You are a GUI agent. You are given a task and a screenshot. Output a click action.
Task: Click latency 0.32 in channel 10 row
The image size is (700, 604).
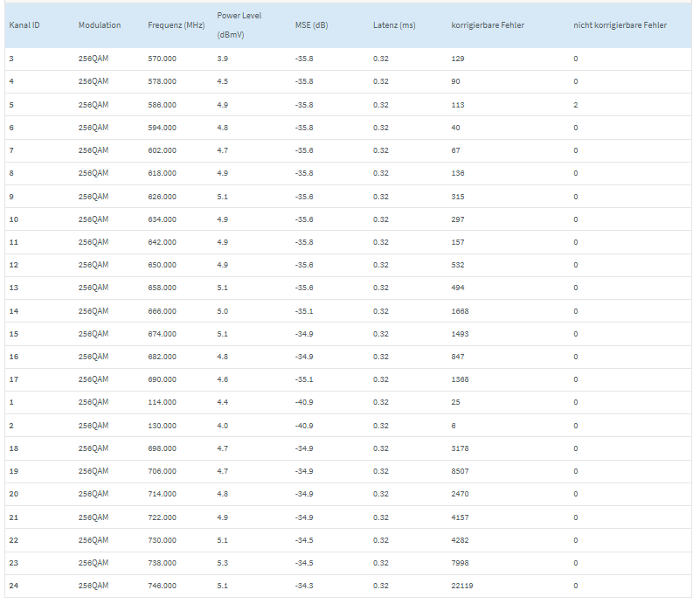tap(381, 219)
